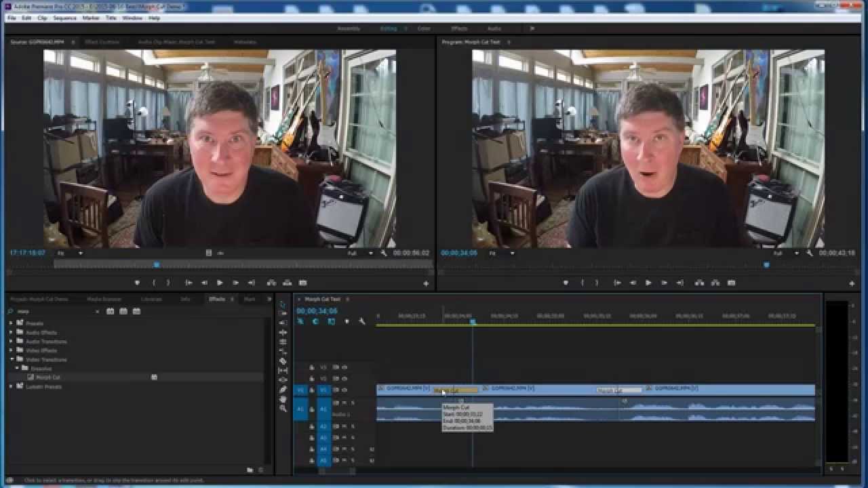This screenshot has height=488, width=868.
Task: Open Source monitor button editor plus
Action: point(426,283)
